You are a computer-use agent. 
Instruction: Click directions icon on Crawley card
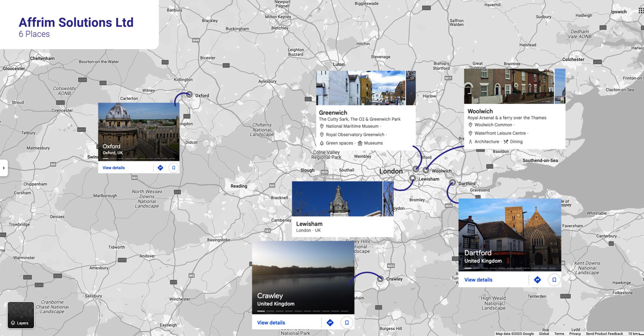[x=330, y=322]
